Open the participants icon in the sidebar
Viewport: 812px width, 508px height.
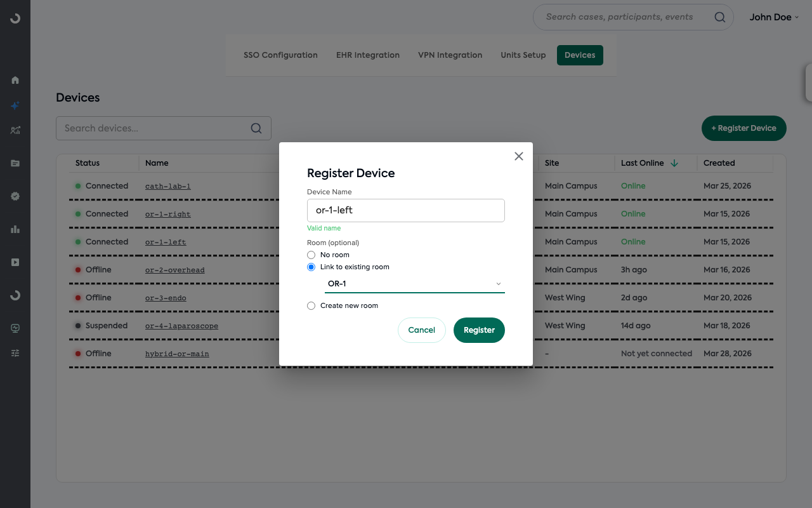pos(15,130)
